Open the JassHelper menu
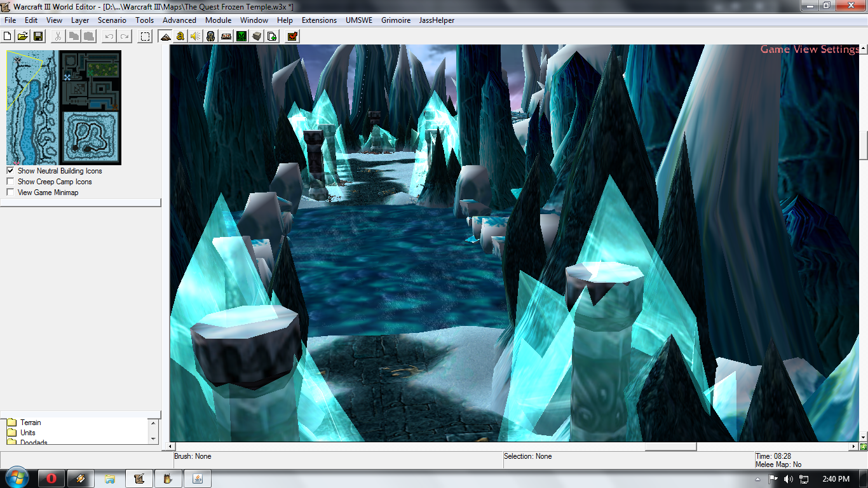This screenshot has width=868, height=488. (x=437, y=20)
